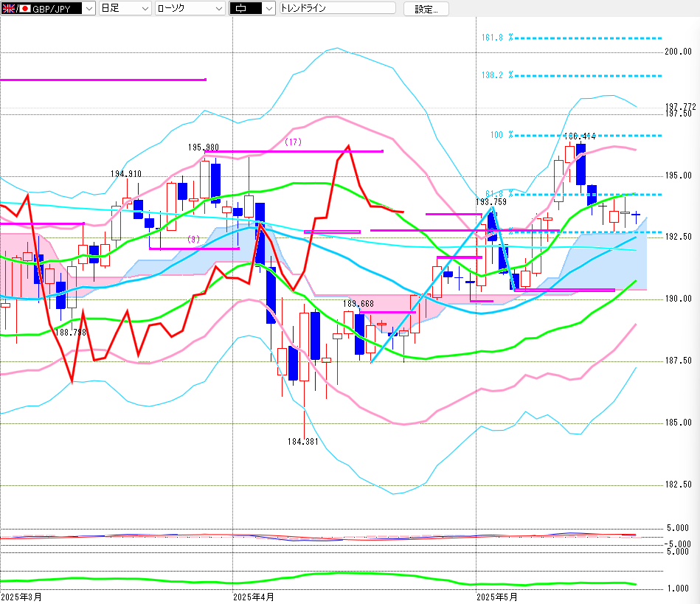Open the 日足 timeframe dropdown
The width and height of the screenshot is (700, 604).
click(125, 8)
